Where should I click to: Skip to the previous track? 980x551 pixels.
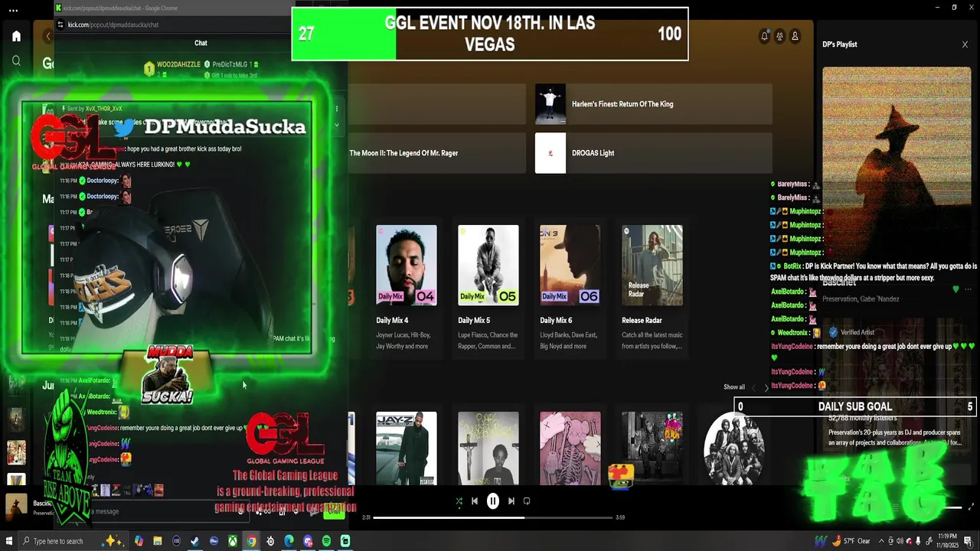(475, 501)
